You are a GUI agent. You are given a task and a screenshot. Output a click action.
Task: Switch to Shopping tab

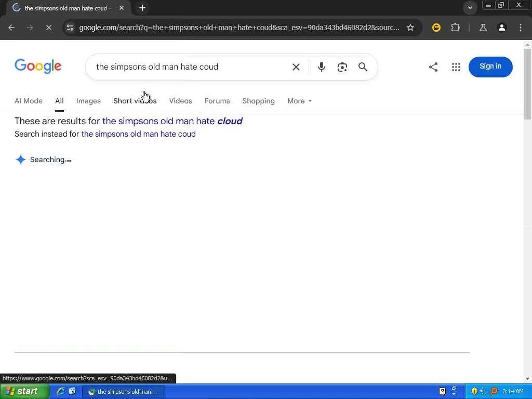click(259, 101)
